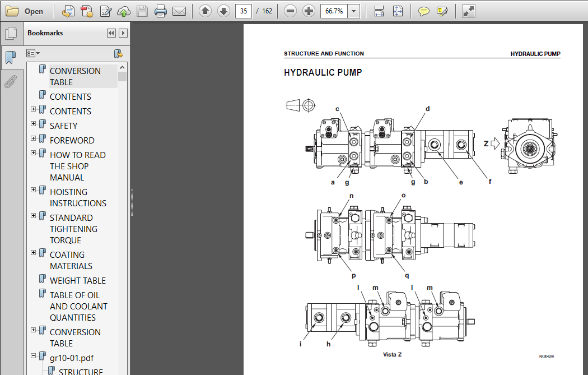This screenshot has width=588, height=375.
Task: Open the bookmarks options menu dropdown
Action: pos(33,53)
